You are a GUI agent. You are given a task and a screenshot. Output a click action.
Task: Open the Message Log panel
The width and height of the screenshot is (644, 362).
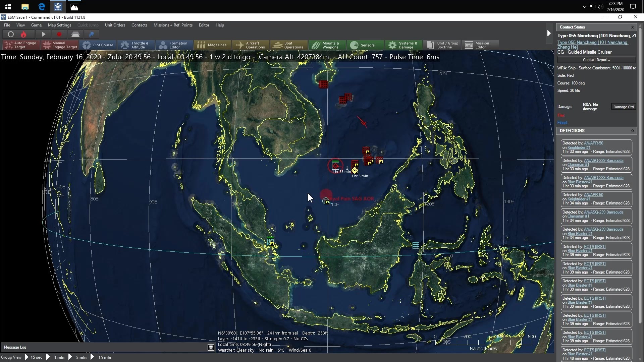(15, 347)
